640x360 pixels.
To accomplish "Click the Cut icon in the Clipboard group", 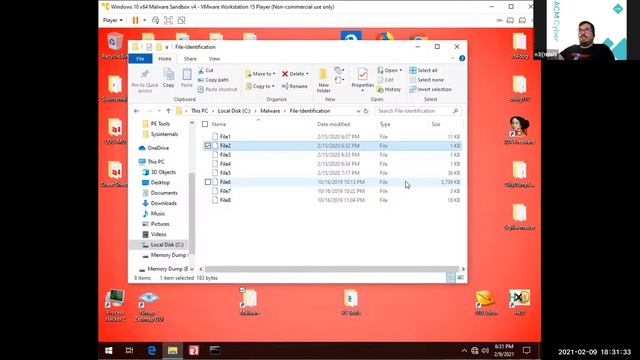I will coord(201,70).
